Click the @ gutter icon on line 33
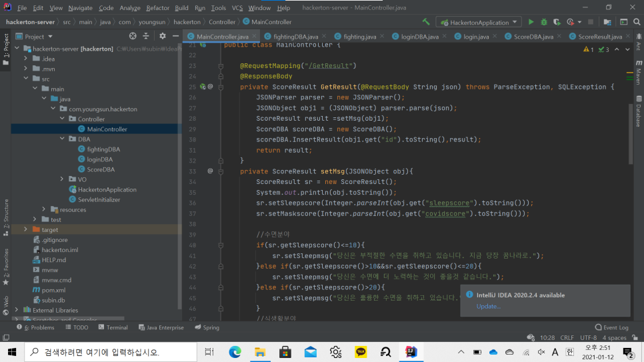 click(210, 171)
